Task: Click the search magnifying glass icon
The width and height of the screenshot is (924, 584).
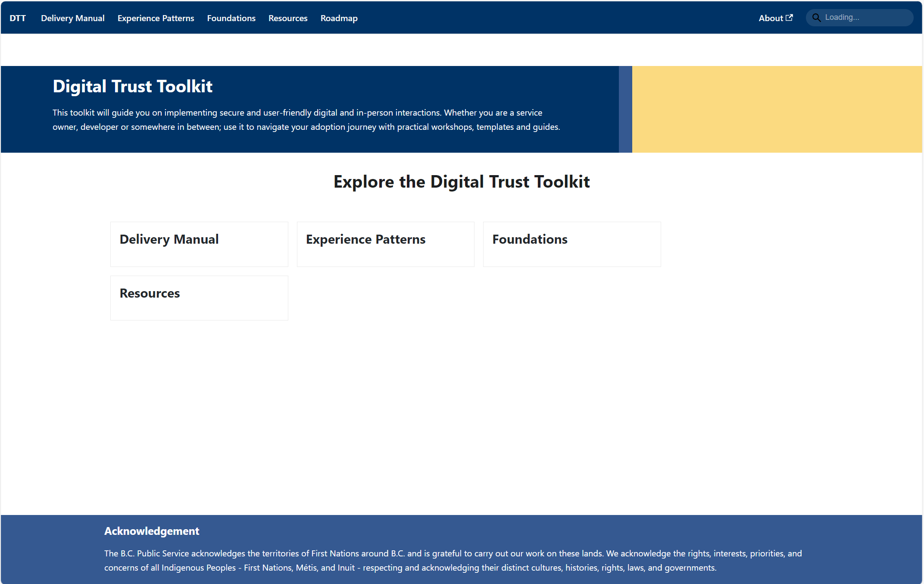Action: [816, 18]
